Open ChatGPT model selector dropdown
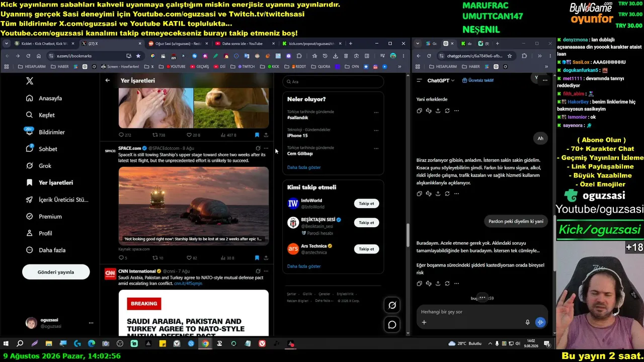The width and height of the screenshot is (644, 362). 441,80
